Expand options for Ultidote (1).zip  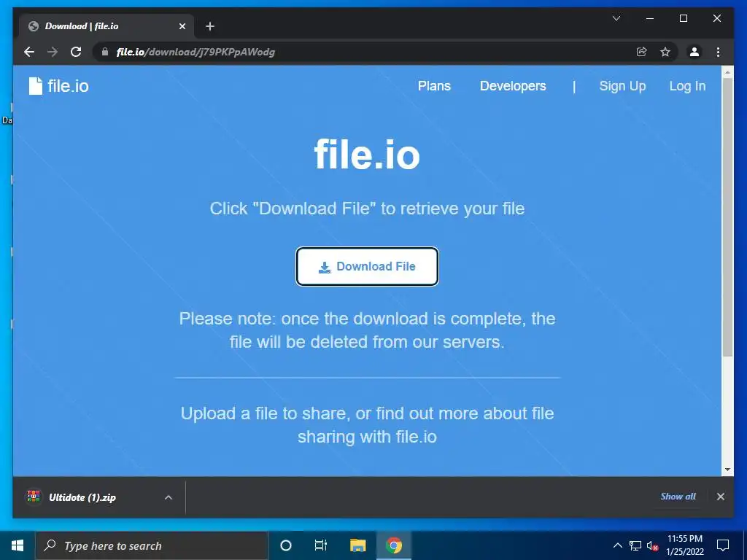point(169,497)
